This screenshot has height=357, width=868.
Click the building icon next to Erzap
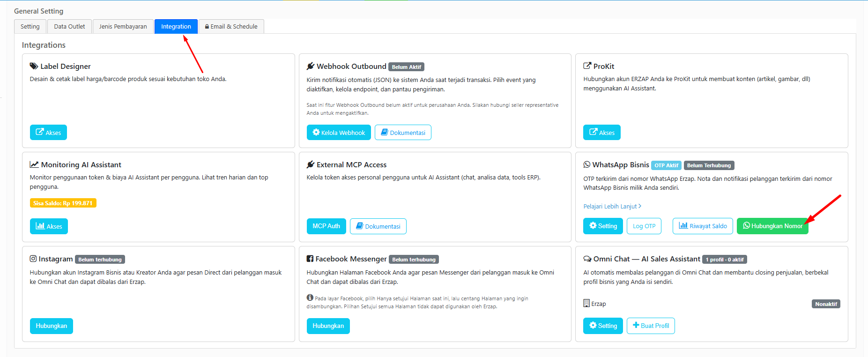[586, 303]
